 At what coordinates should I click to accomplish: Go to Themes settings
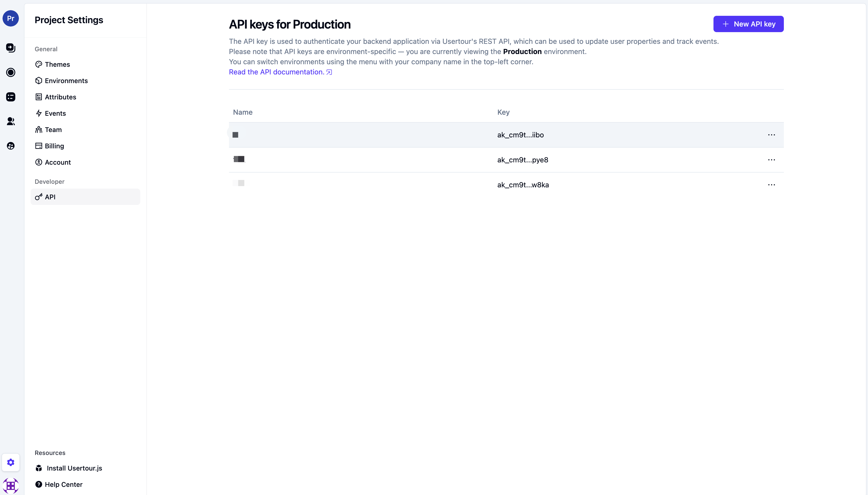tap(57, 64)
